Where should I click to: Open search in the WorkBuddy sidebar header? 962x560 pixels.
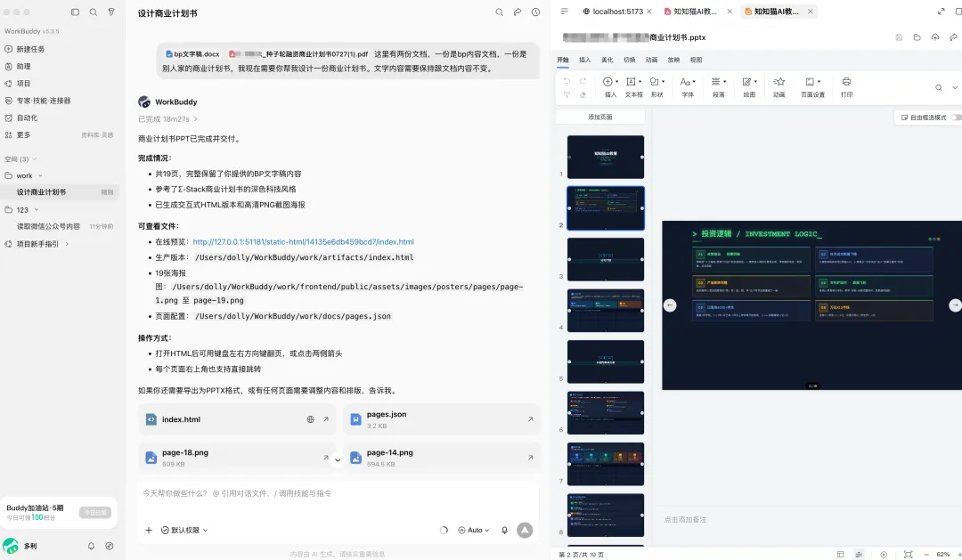click(x=94, y=12)
